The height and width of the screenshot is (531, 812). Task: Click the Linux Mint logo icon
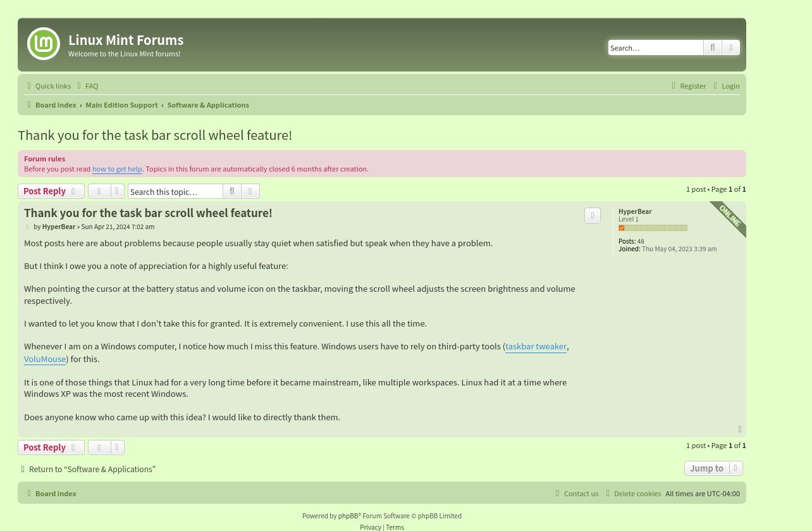click(44, 44)
